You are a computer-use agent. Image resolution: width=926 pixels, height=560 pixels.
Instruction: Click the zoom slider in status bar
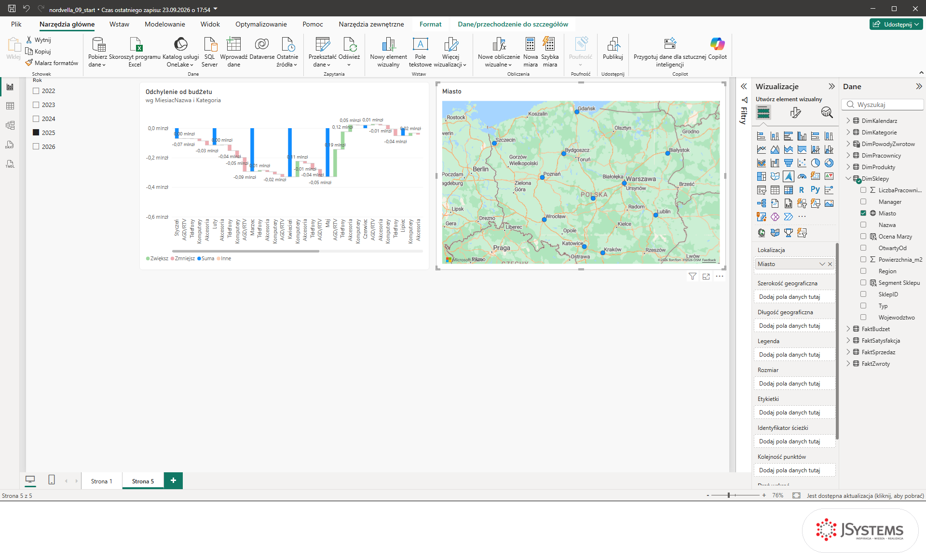[735, 495]
